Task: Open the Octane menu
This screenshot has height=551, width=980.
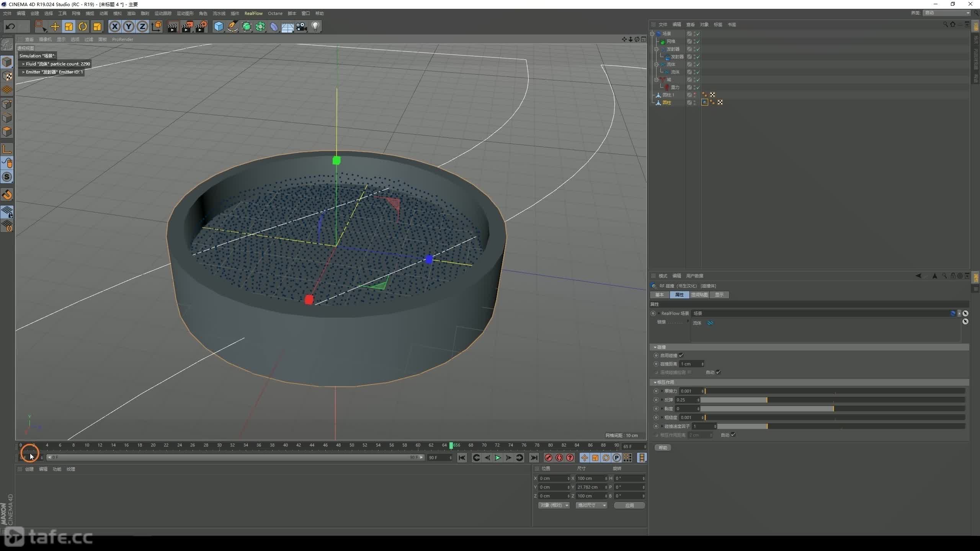Action: [275, 13]
